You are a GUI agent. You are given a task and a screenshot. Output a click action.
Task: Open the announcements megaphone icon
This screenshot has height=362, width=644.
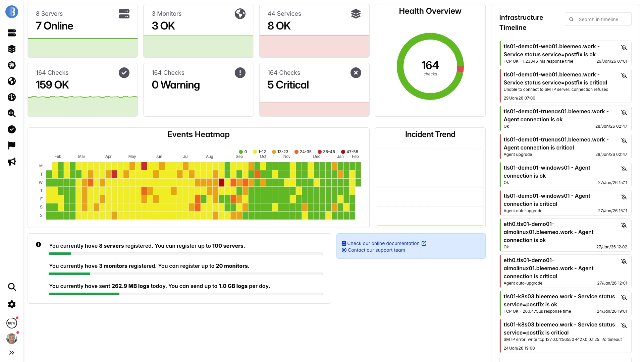click(x=12, y=162)
